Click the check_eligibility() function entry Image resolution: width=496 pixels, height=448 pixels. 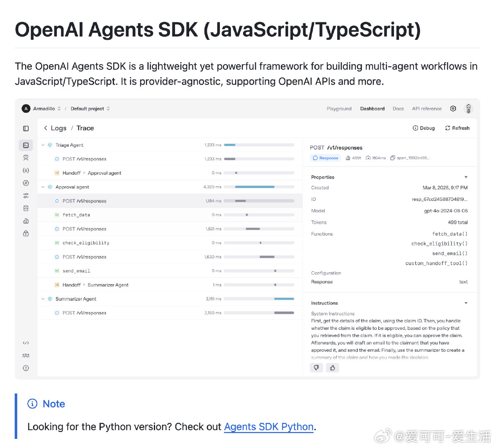[x=439, y=243]
